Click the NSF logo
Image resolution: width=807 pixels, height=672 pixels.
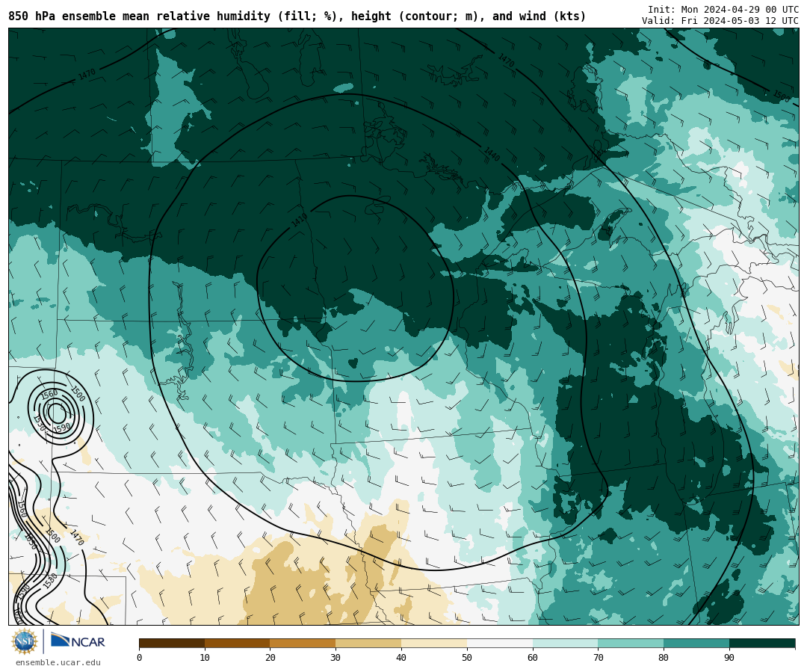[x=25, y=641]
